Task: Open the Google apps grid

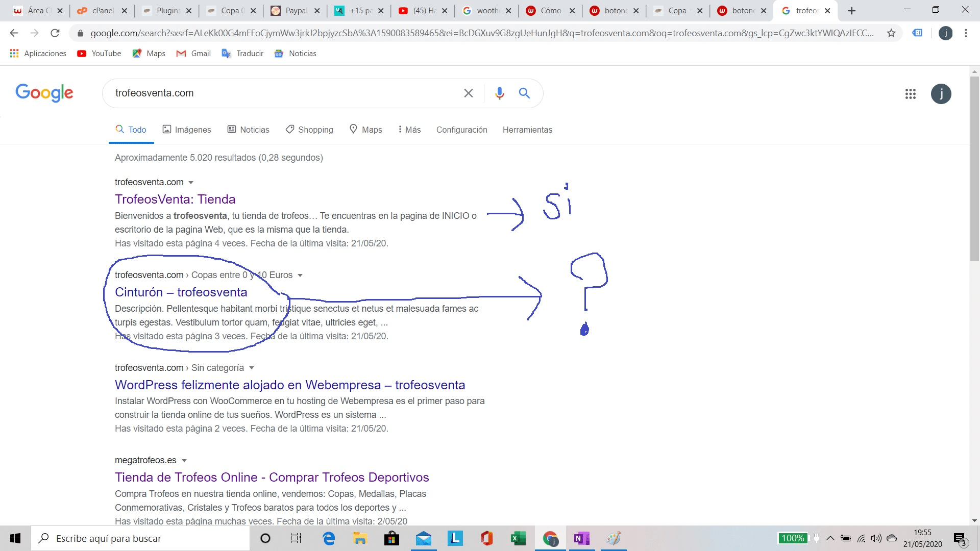Action: pos(911,94)
